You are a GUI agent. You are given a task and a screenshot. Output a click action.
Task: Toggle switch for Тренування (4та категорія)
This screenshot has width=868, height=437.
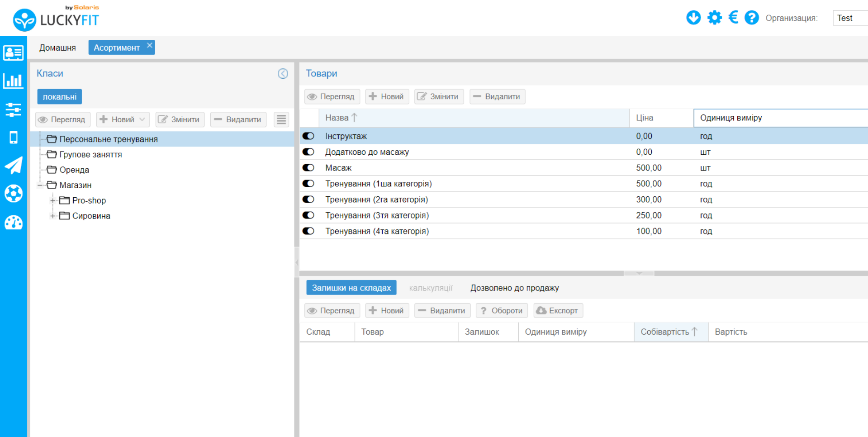pos(308,231)
